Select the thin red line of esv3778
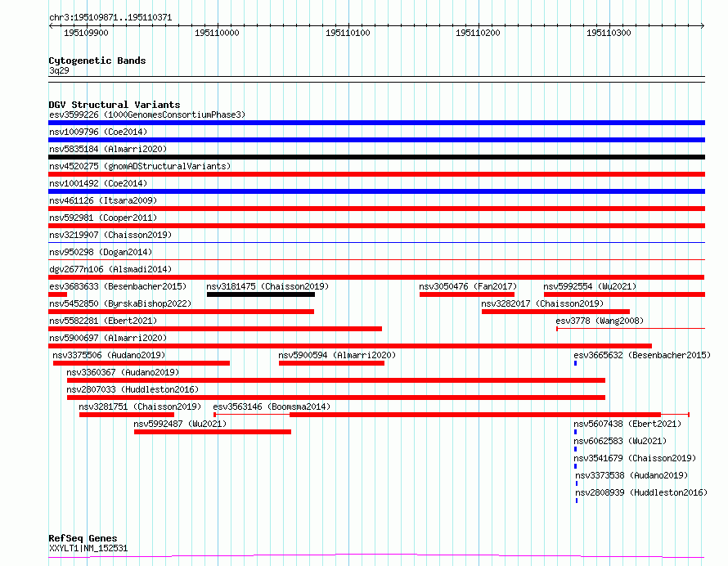 click(x=631, y=329)
